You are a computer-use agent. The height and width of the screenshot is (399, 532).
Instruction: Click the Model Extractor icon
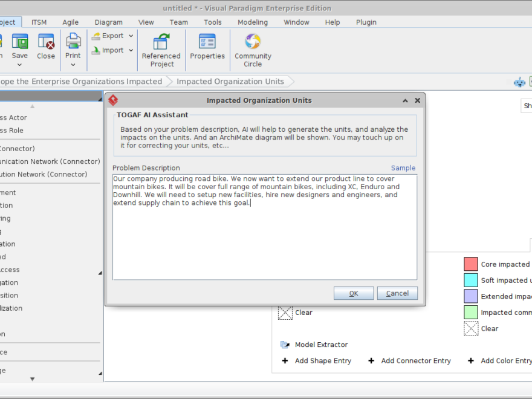pyautogui.click(x=285, y=345)
